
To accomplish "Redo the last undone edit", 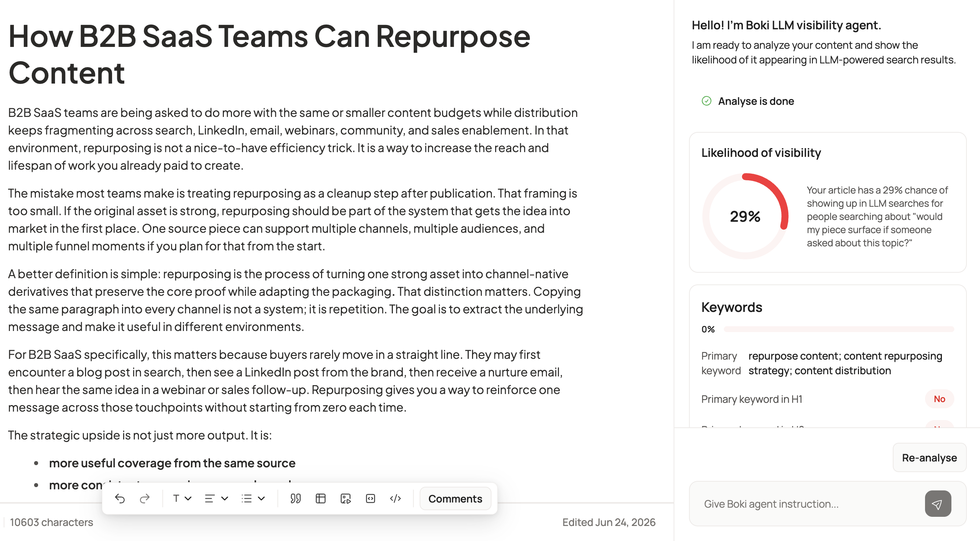I will (x=144, y=498).
